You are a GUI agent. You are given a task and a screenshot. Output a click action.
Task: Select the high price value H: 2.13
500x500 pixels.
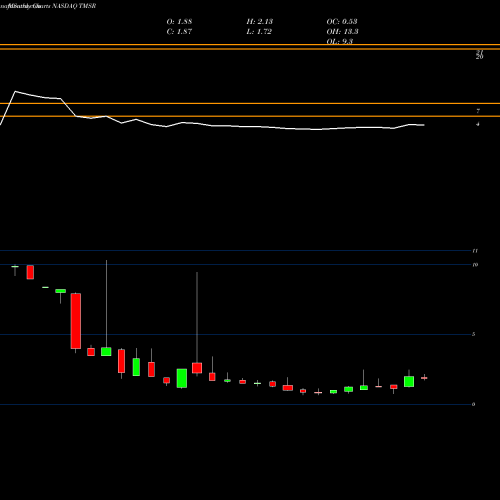coord(260,21)
